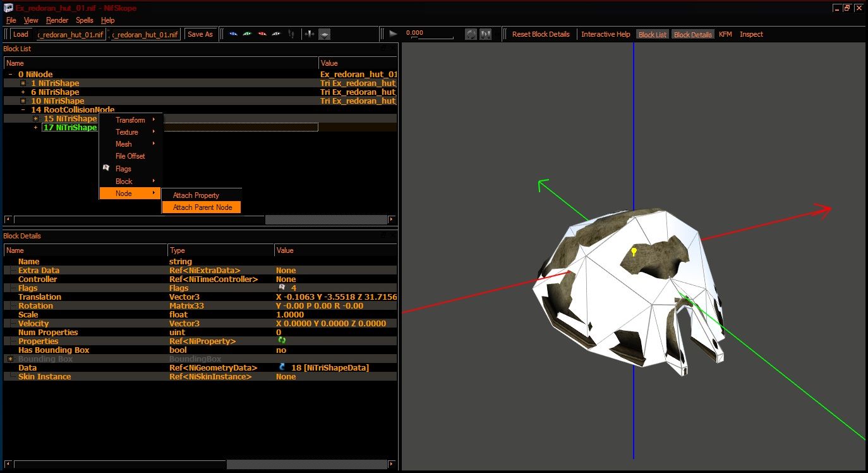Click the Data value 18 [NiTriShapeData]
This screenshot has width=868, height=473.
[x=330, y=367]
